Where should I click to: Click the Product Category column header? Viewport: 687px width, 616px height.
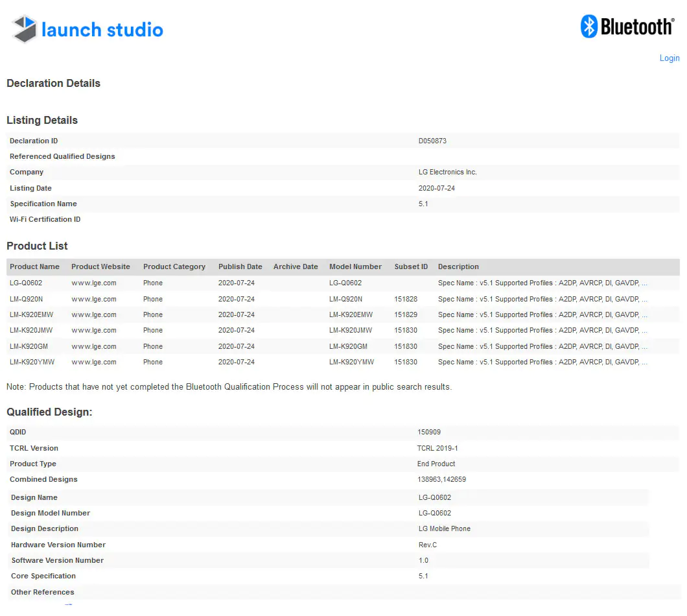pos(174,267)
